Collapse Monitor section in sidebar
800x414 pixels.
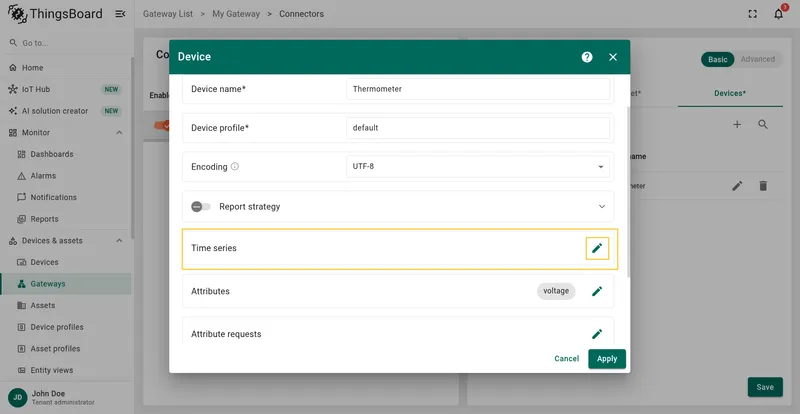coord(119,133)
